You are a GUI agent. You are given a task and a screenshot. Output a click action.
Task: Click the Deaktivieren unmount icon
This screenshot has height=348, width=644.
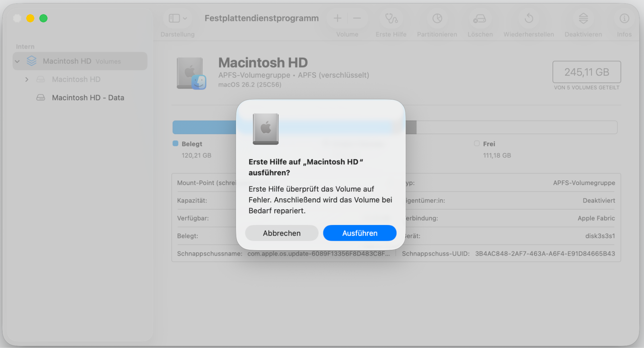click(x=583, y=18)
